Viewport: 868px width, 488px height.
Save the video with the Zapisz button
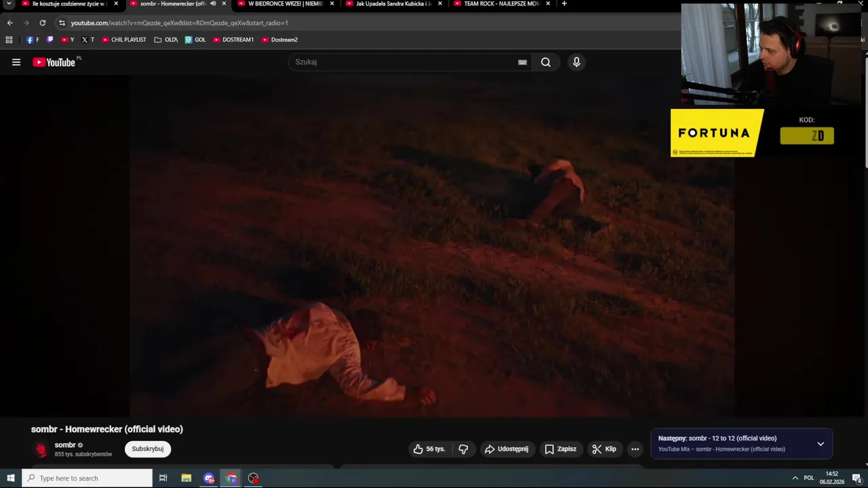click(560, 449)
